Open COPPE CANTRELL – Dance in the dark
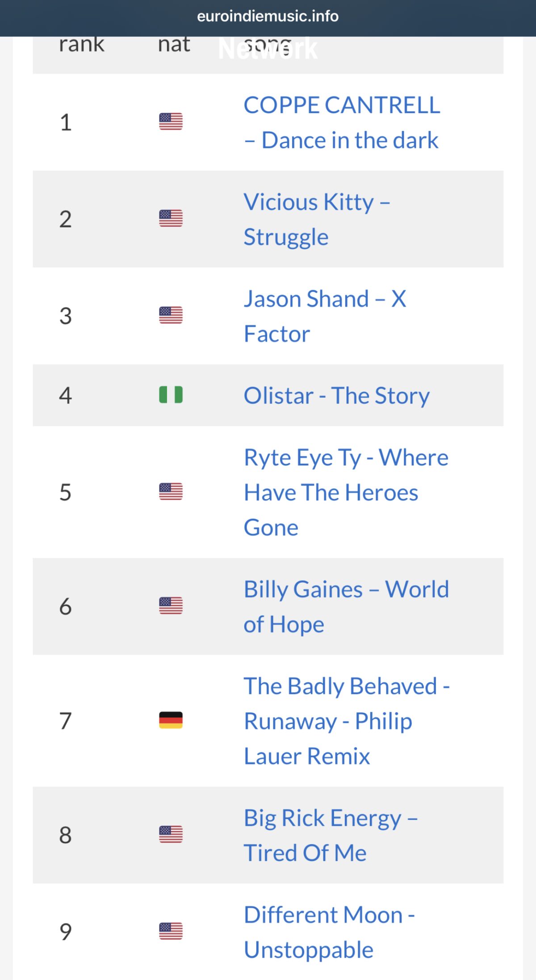This screenshot has width=536, height=980. 342,122
